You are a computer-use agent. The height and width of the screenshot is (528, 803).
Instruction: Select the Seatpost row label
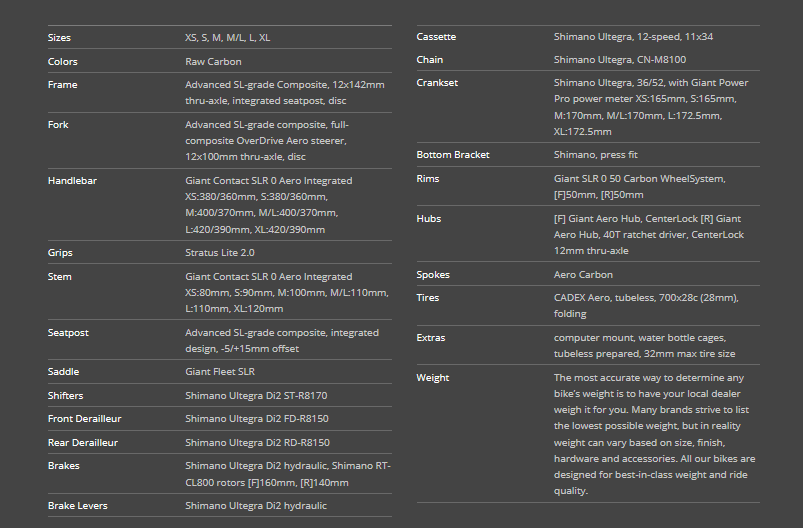[x=68, y=332]
